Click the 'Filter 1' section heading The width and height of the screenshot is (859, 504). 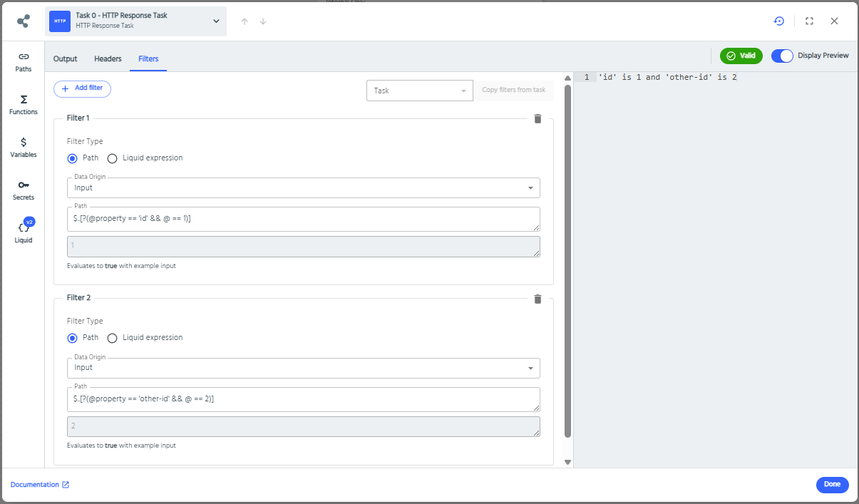(78, 118)
